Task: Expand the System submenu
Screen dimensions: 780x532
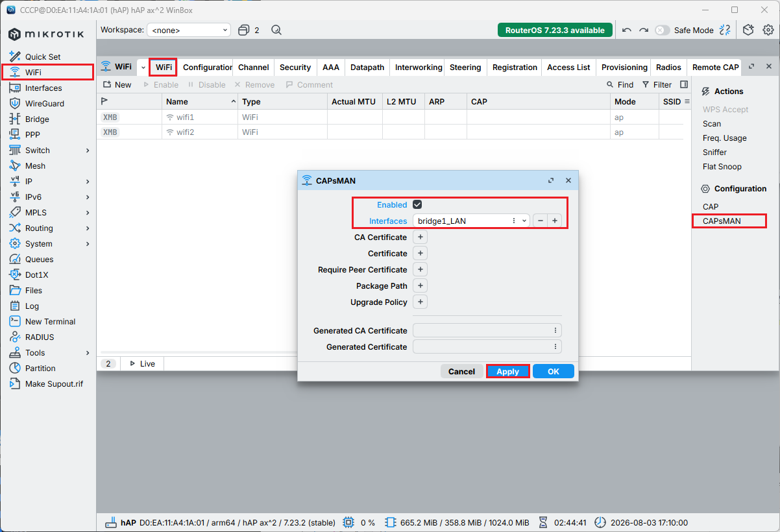Action: 88,244
